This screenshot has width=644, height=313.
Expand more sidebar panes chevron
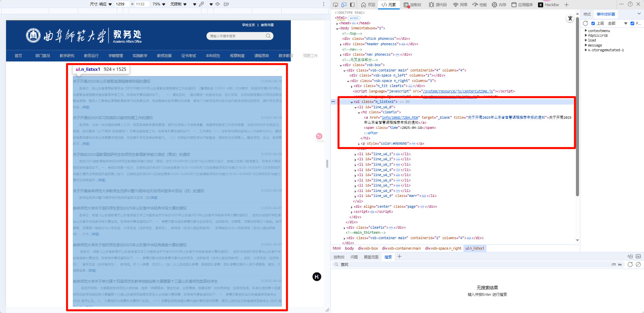coord(639,14)
